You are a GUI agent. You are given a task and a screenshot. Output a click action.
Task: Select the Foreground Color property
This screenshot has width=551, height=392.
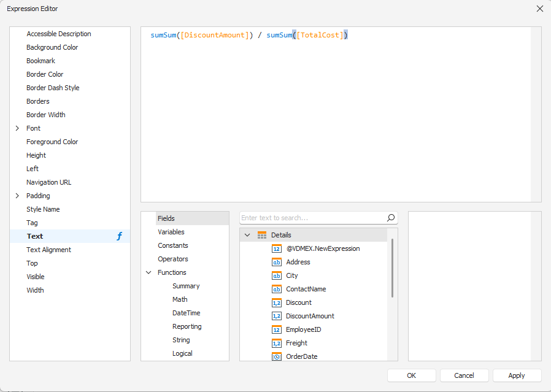click(x=52, y=142)
